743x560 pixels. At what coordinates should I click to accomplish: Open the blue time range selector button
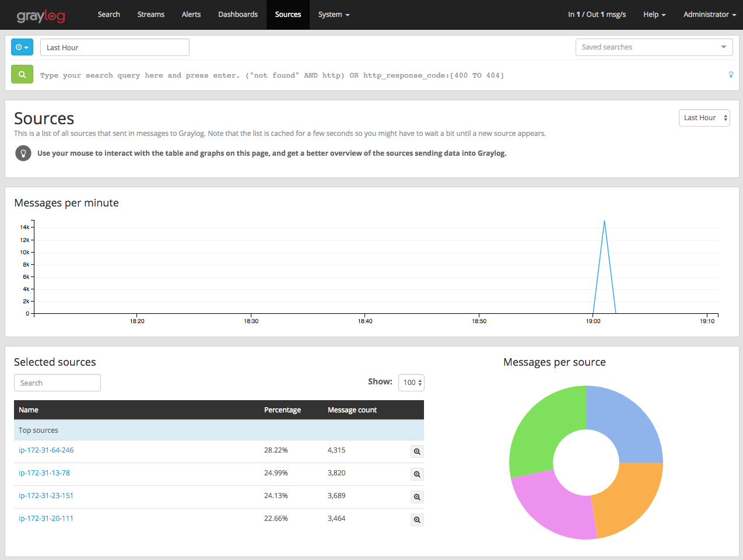pos(22,47)
